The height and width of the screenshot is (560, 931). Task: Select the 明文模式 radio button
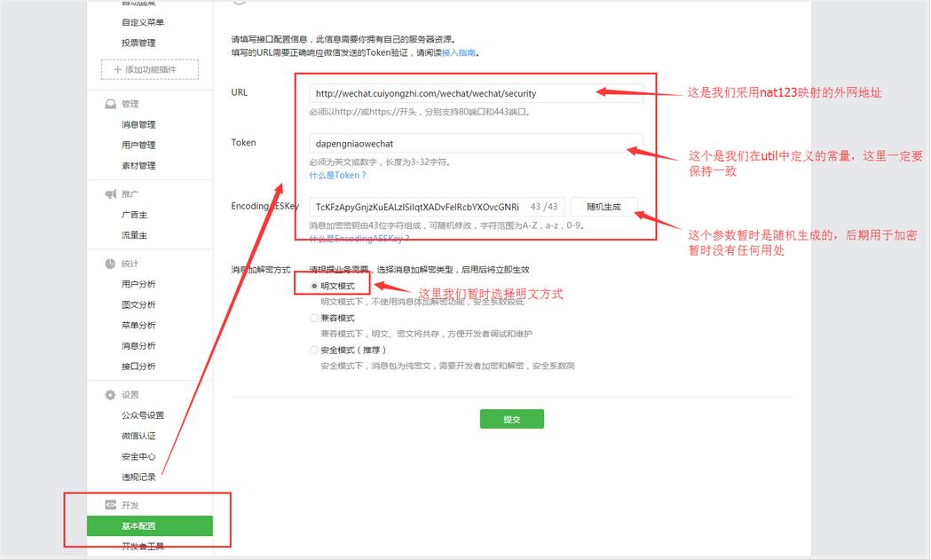coord(314,286)
